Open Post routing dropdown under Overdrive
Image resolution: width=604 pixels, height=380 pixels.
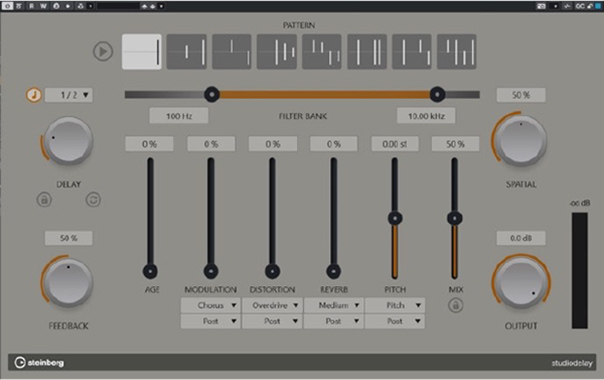(x=272, y=321)
